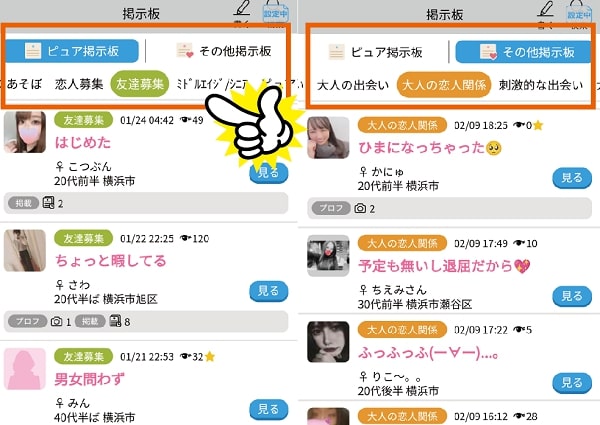Select the 恋人募集 category
The height and width of the screenshot is (425, 600).
tap(79, 84)
